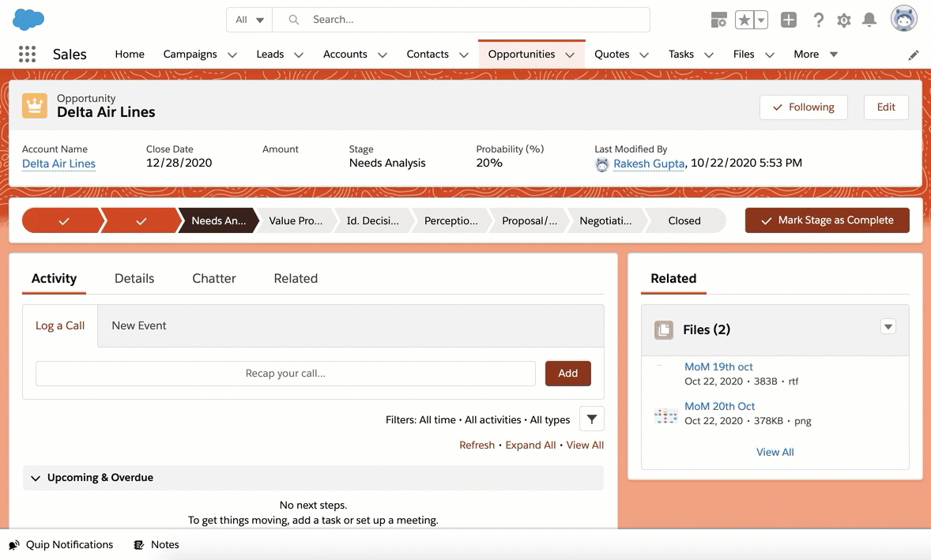Expand the Tasks menu chevron
Viewport: 931px width, 560px height.
tap(708, 55)
